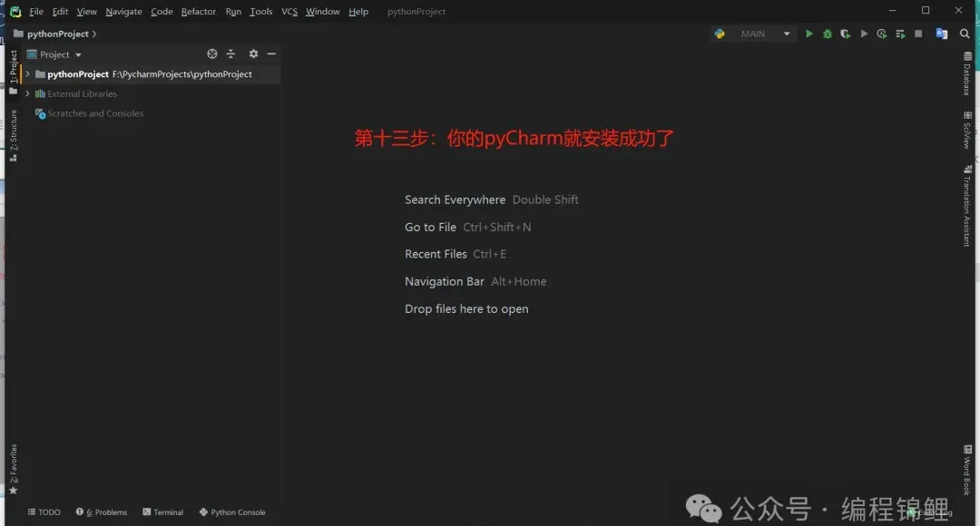
Task: Open the File menu
Action: click(36, 11)
